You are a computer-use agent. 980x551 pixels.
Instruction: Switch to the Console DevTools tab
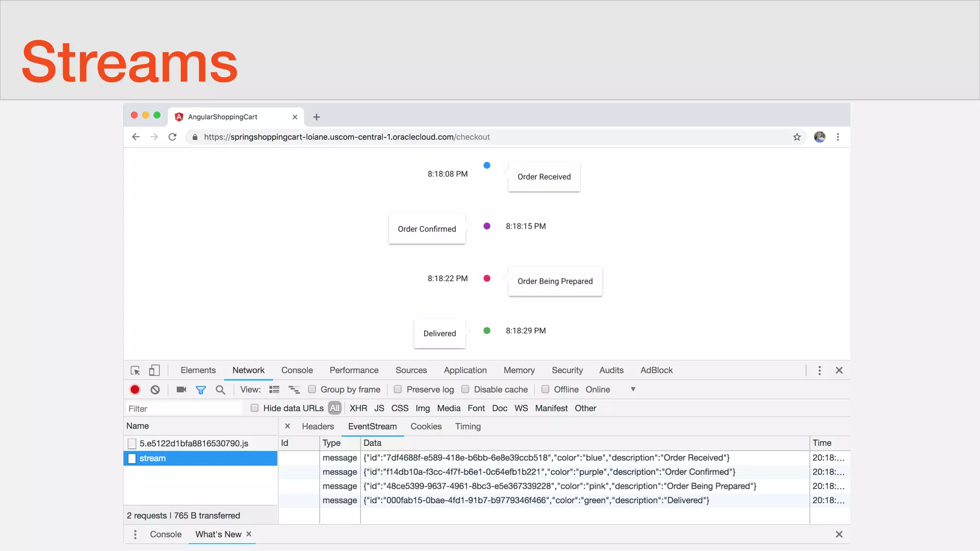(x=297, y=370)
